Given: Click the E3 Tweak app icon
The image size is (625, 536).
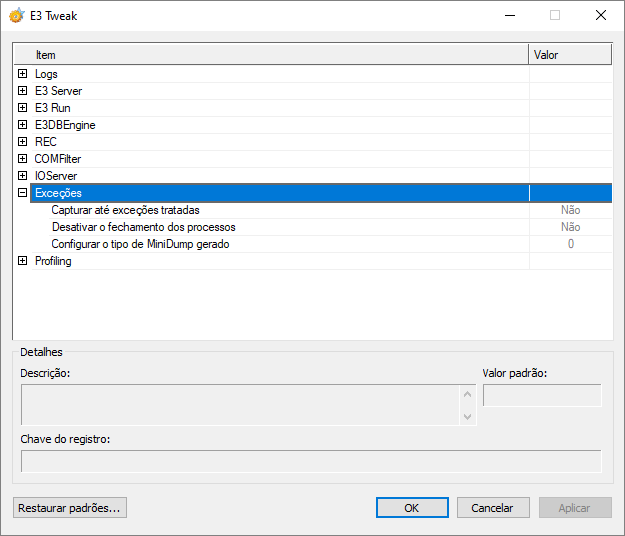Looking at the screenshot, I should [16, 16].
